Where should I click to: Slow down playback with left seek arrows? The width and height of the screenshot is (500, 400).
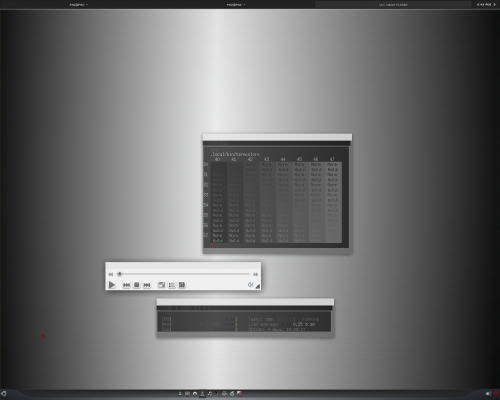[111, 274]
